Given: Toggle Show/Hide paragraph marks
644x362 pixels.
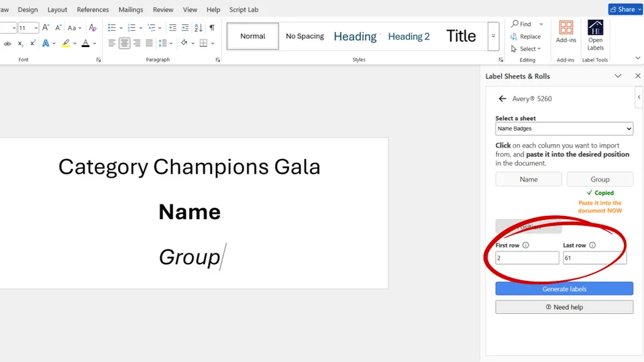Looking at the screenshot, I should click(212, 27).
